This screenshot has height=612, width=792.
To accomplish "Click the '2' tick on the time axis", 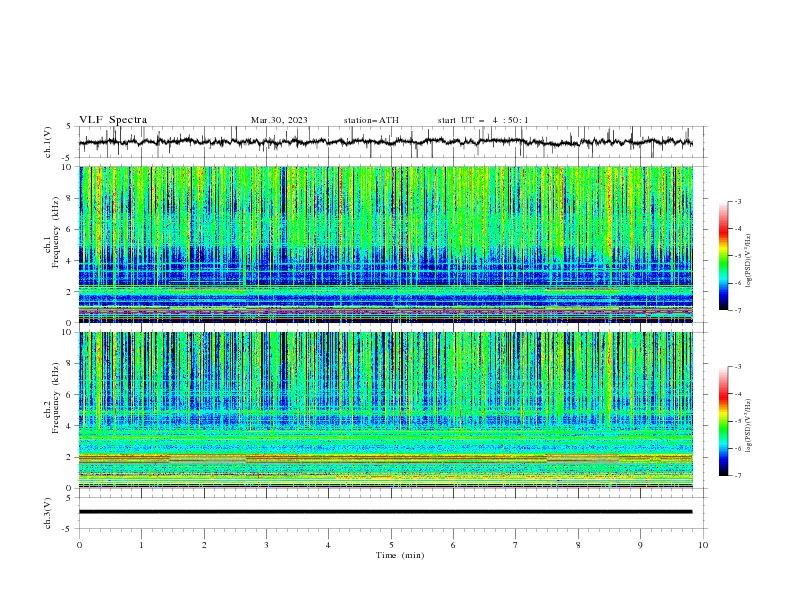I will point(204,545).
